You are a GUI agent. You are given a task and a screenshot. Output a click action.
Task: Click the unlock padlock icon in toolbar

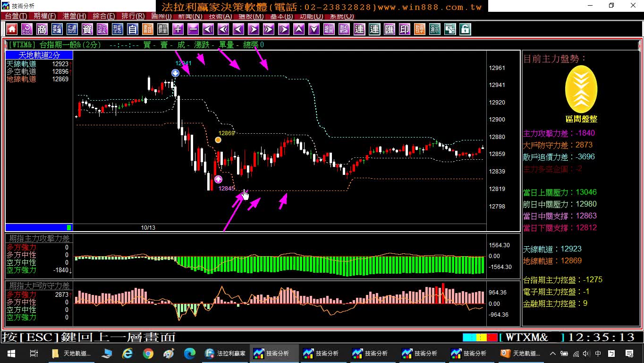click(x=465, y=29)
